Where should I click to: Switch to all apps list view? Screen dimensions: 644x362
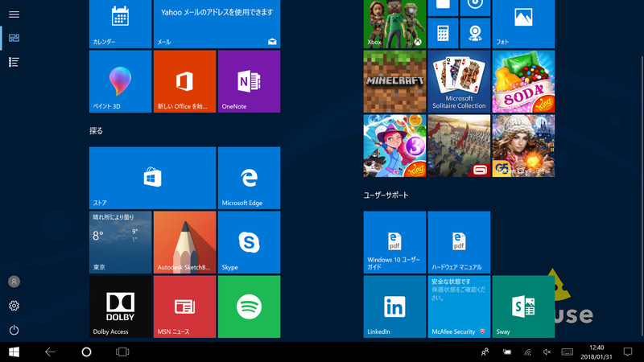[x=14, y=62]
